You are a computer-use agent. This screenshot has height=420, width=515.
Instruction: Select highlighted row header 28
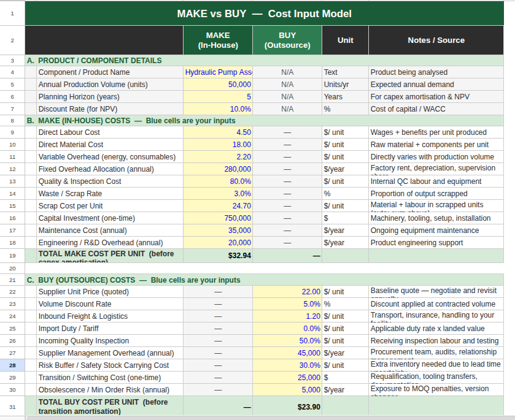coord(12,365)
